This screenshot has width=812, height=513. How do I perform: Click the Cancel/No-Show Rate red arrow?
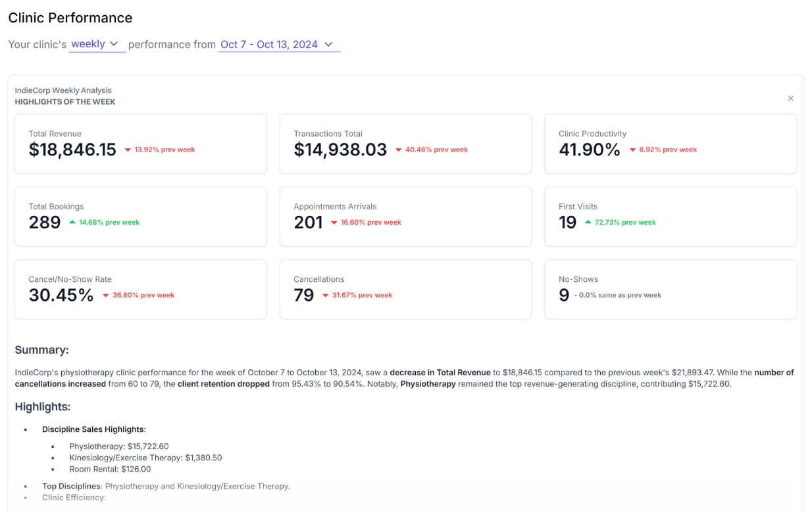click(105, 296)
